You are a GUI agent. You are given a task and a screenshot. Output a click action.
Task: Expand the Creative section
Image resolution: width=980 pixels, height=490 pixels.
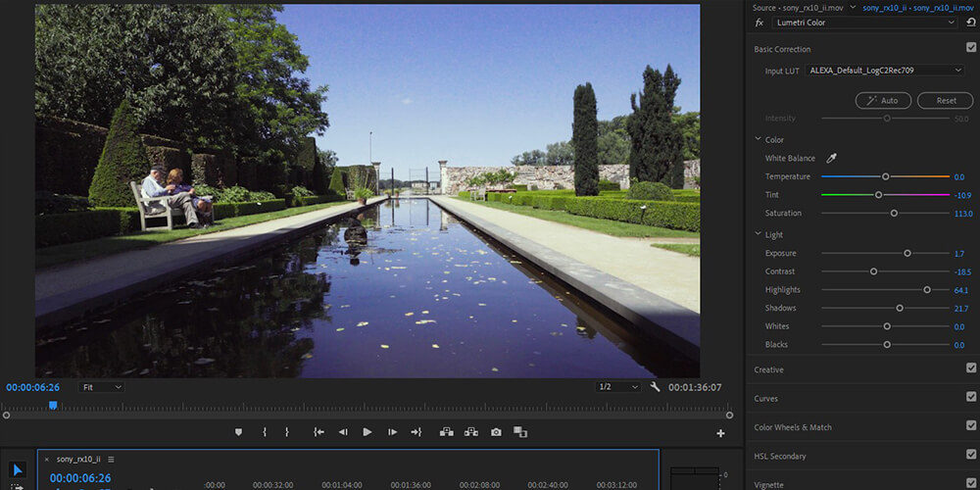coord(768,370)
